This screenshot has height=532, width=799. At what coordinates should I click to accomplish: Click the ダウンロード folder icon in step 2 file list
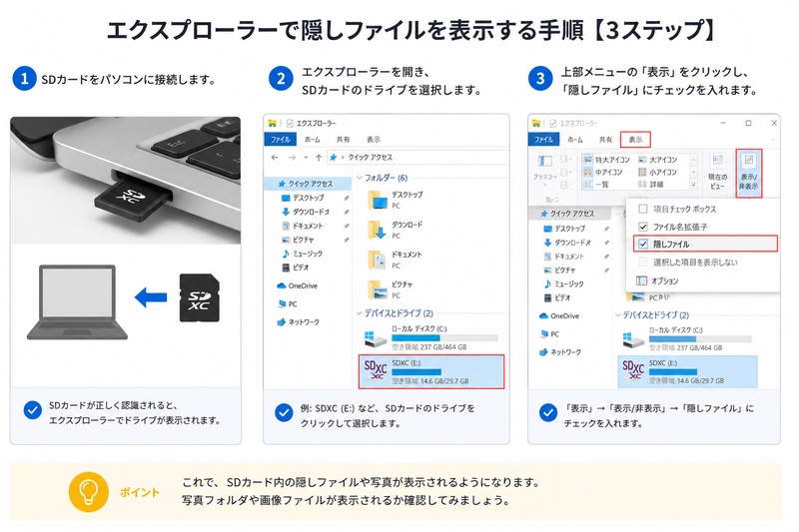click(x=378, y=231)
